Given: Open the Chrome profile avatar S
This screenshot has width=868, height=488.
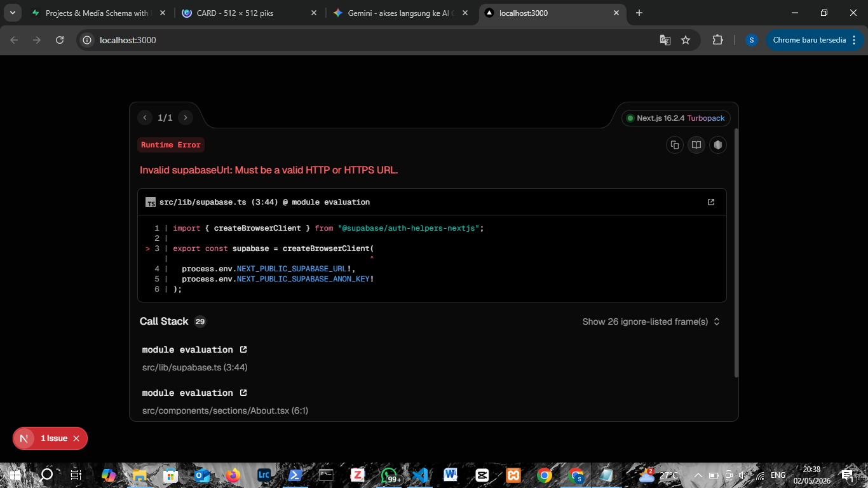Looking at the screenshot, I should pyautogui.click(x=752, y=40).
